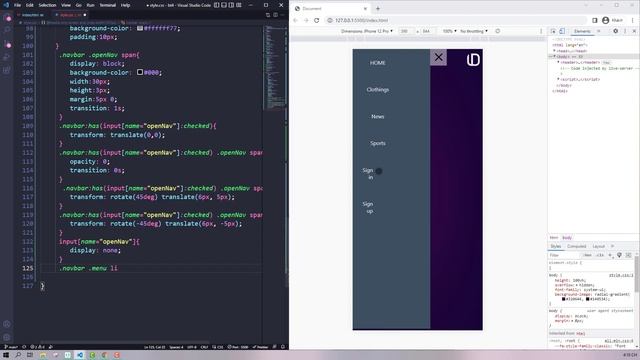
Task: Collapse the body node in the Elements tree
Action: point(554,56)
